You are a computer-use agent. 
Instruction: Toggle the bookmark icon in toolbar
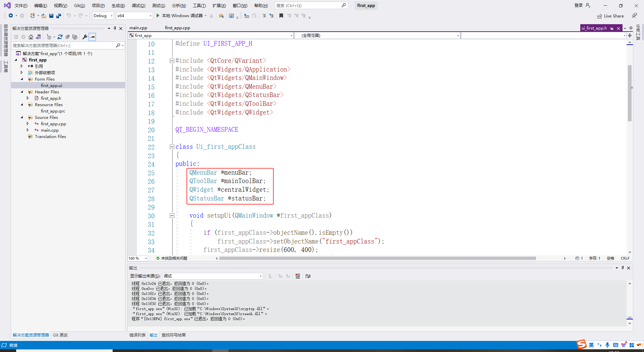(281, 16)
